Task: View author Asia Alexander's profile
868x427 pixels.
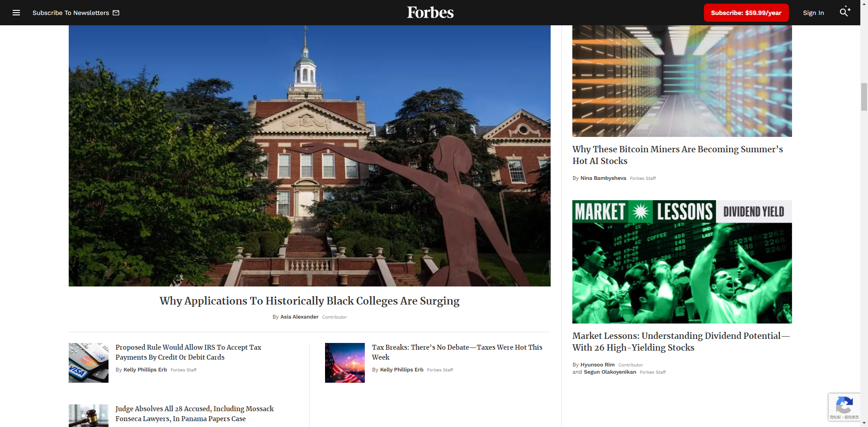Action: point(299,317)
